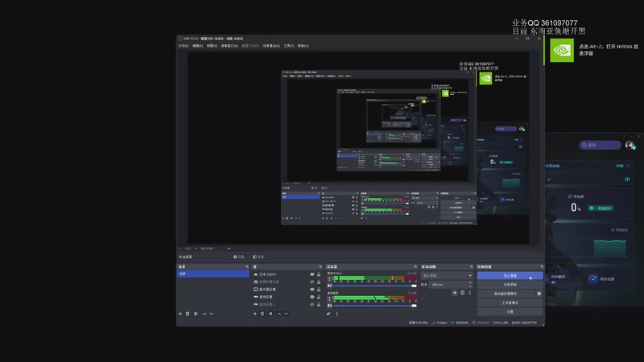Click the Start Virtual Camera button
This screenshot has height=362, width=644.
pos(506,294)
